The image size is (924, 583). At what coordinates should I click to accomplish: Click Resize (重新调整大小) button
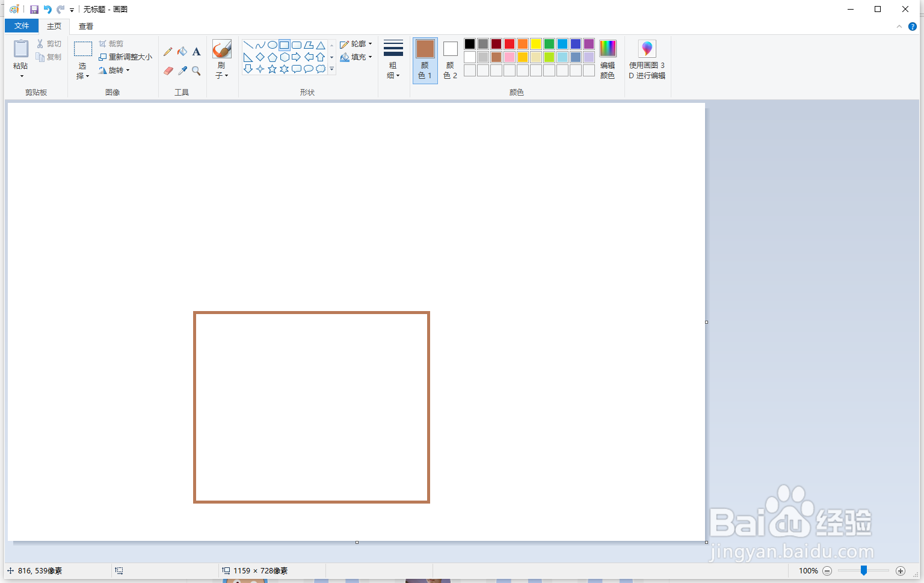coord(125,57)
